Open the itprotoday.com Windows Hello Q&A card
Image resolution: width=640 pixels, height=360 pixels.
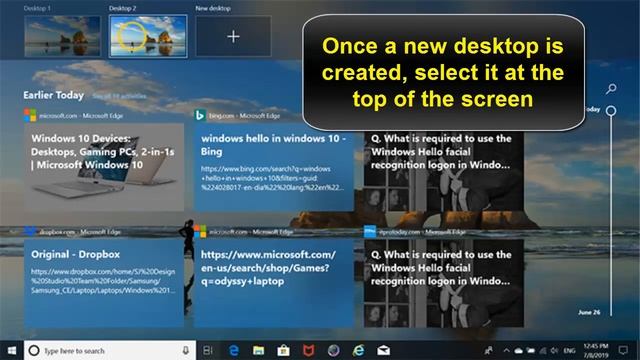coord(444,283)
